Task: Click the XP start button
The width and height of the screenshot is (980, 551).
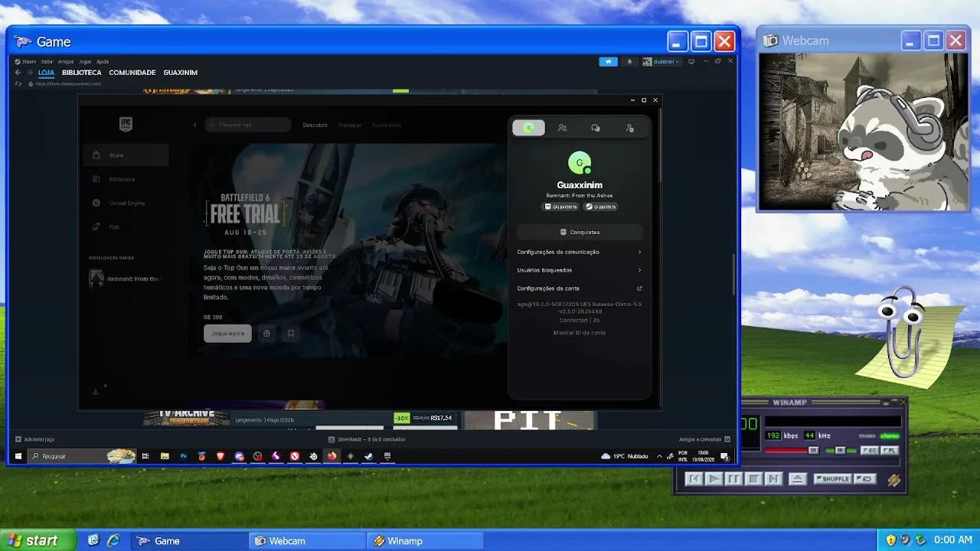Action: tap(38, 540)
